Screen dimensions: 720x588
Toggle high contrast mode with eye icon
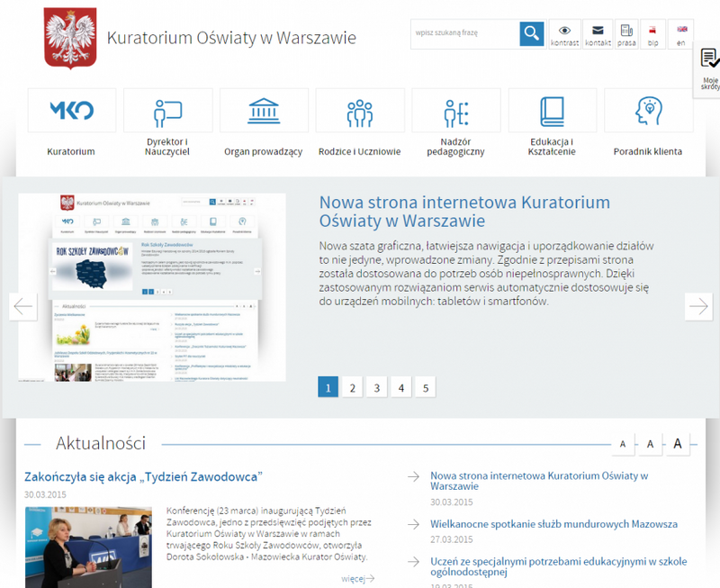[x=564, y=34]
